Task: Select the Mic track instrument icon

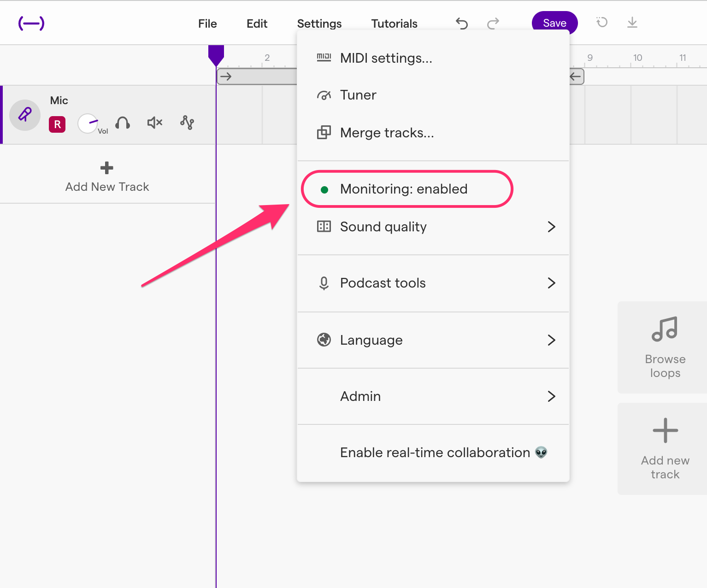Action: coord(24,115)
